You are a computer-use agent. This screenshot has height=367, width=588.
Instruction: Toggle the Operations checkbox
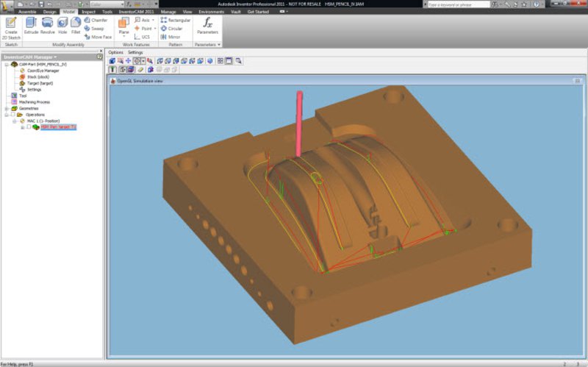(x=12, y=115)
